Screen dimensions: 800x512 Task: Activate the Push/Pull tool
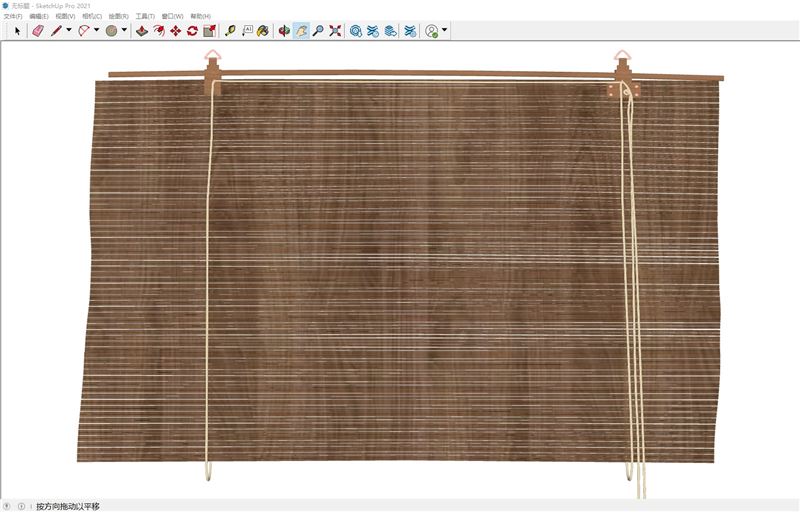[142, 31]
